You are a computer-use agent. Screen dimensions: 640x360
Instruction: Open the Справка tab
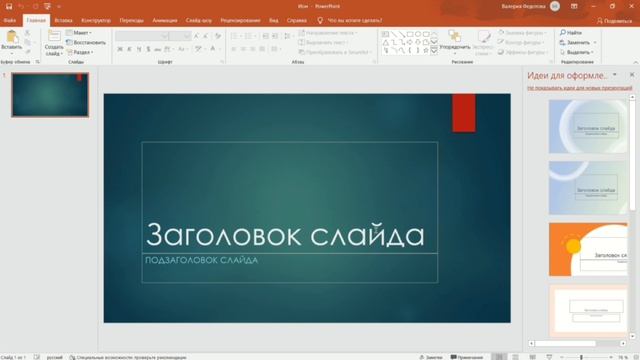pyautogui.click(x=297, y=20)
